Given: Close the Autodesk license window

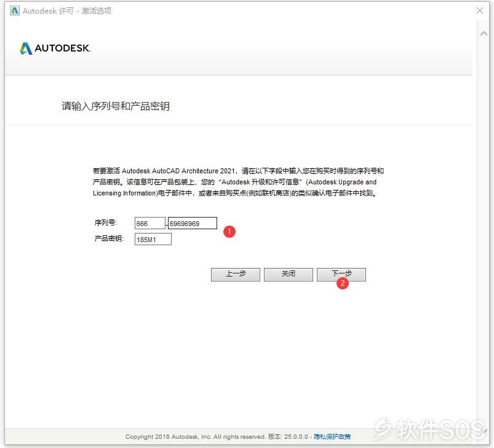Looking at the screenshot, I should (480, 10).
